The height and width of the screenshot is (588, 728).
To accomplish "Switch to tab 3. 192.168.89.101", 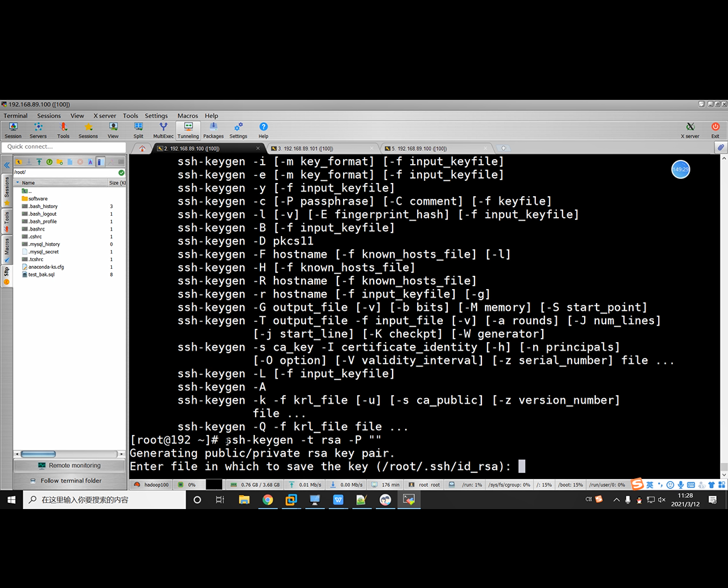I will 323,149.
